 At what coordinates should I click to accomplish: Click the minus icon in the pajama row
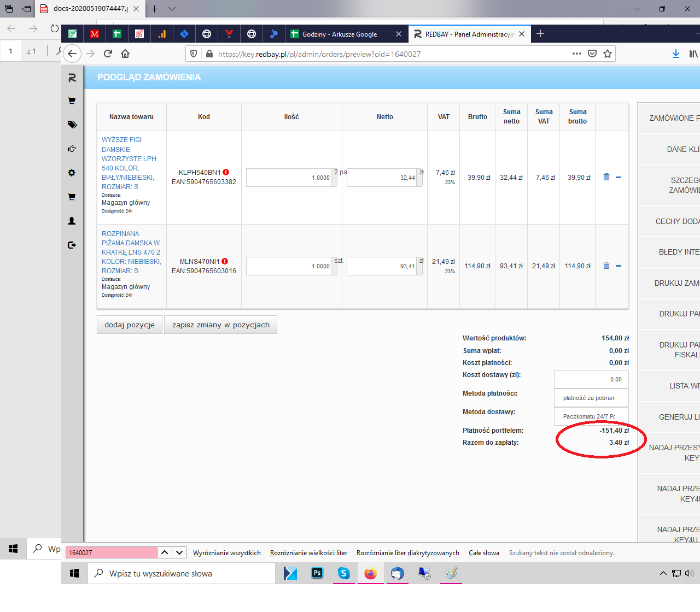click(619, 266)
